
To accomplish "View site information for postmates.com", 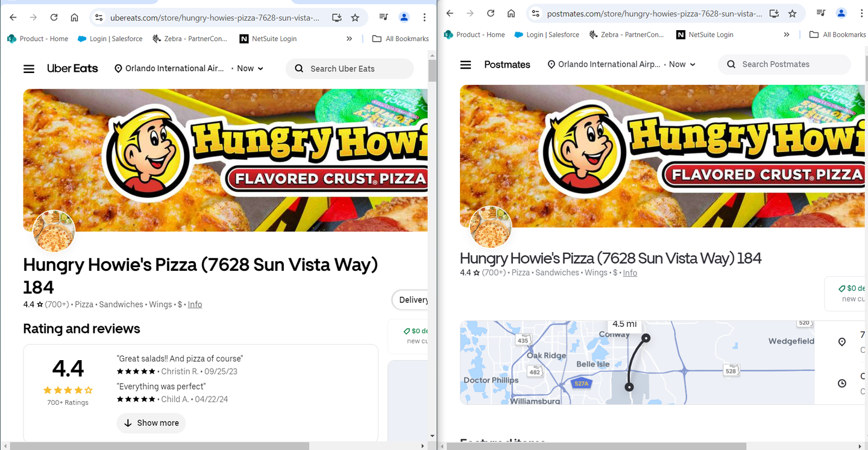I will coord(536,13).
